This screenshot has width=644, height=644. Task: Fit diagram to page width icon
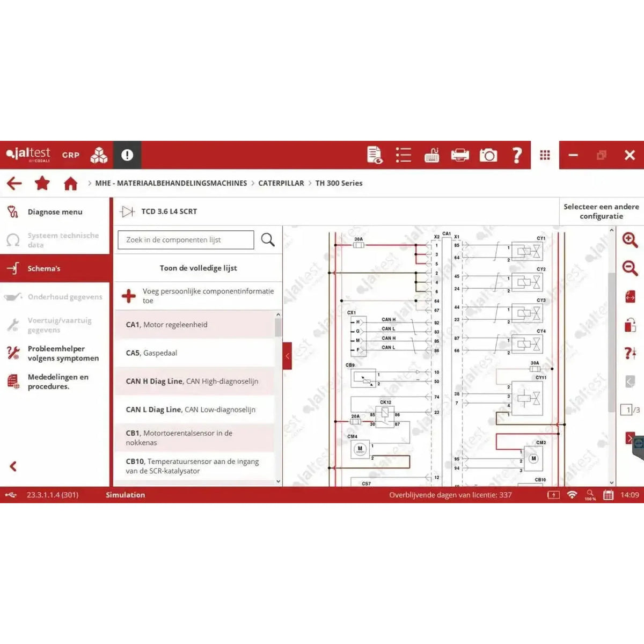(x=630, y=296)
